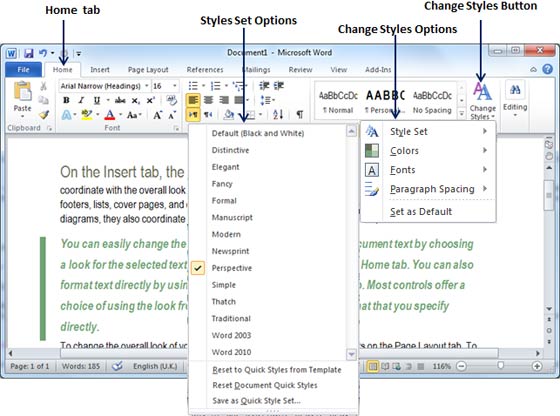This screenshot has height=416, width=560.
Task: Select Print Layout view icon in status bar
Action: tap(372, 366)
